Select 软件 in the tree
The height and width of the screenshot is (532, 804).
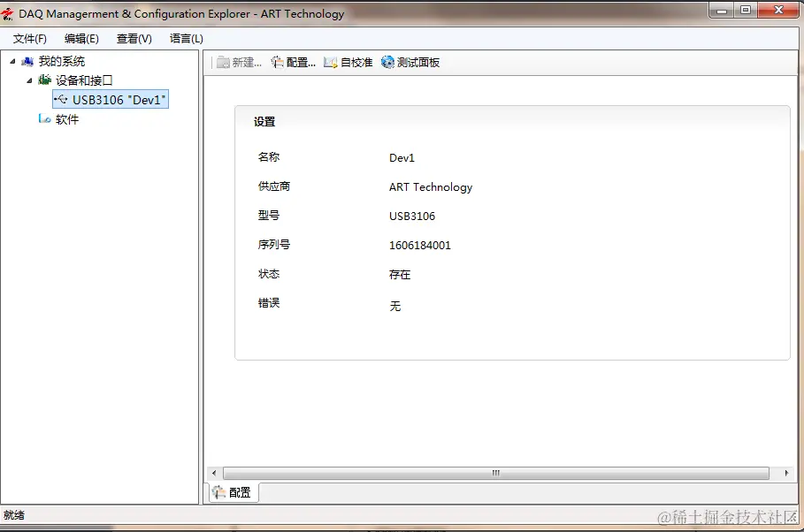(x=67, y=119)
